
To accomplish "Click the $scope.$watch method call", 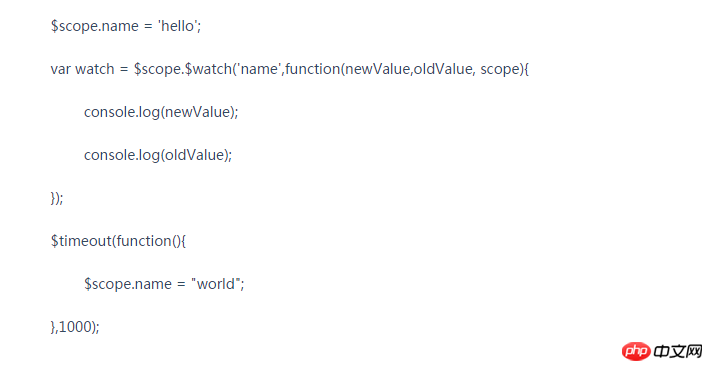I will pos(183,69).
